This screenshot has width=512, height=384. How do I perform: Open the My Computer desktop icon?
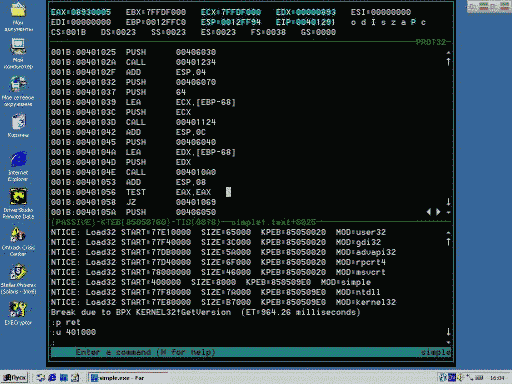(18, 53)
